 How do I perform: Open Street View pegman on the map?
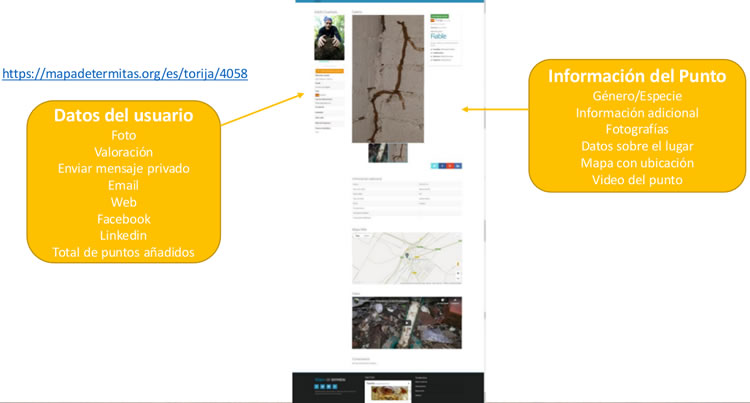(458, 263)
